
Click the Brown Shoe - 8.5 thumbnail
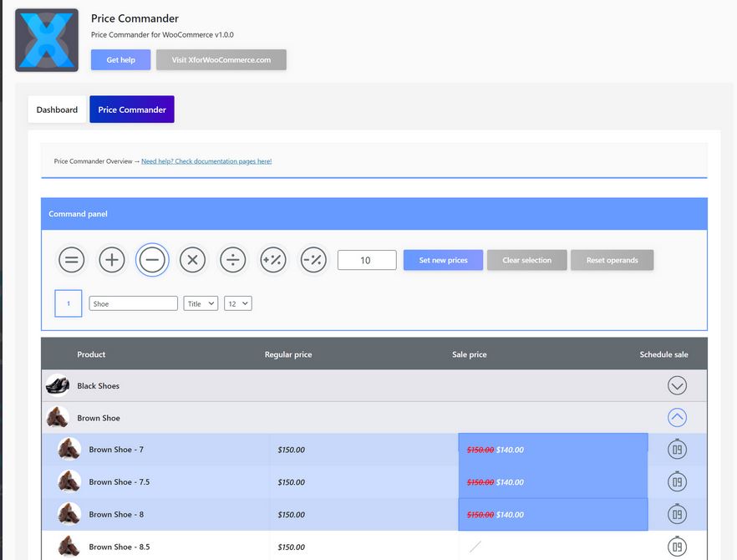tap(69, 547)
